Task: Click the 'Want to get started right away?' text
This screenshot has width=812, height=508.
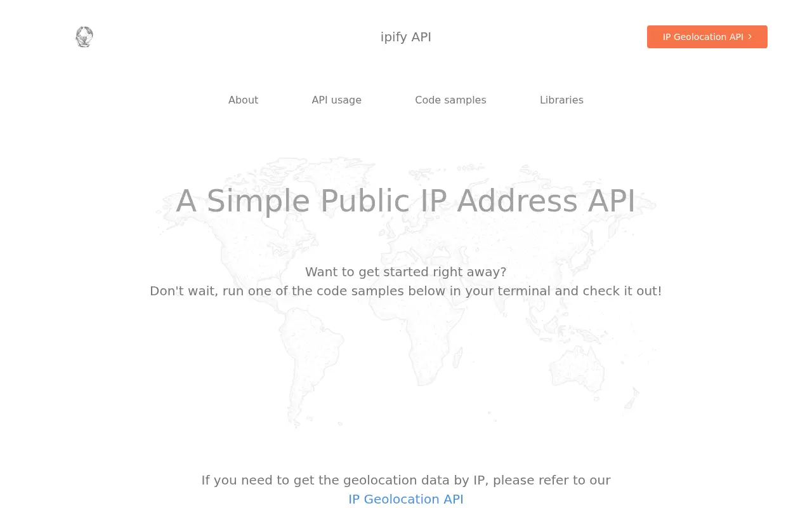Action: (x=406, y=272)
